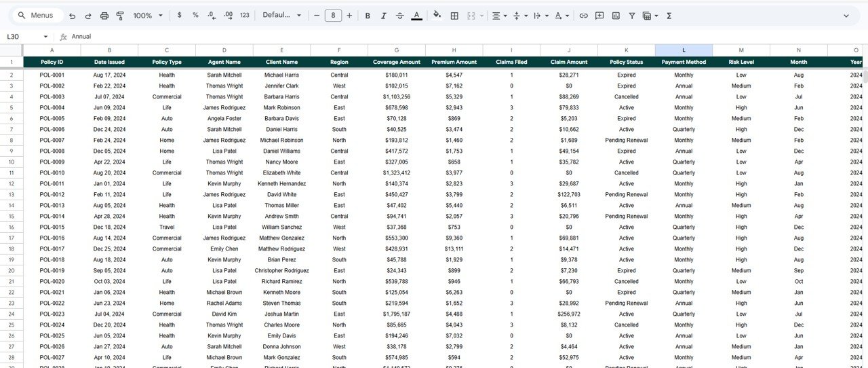
Task: Increase decimal places
Action: coord(228,16)
